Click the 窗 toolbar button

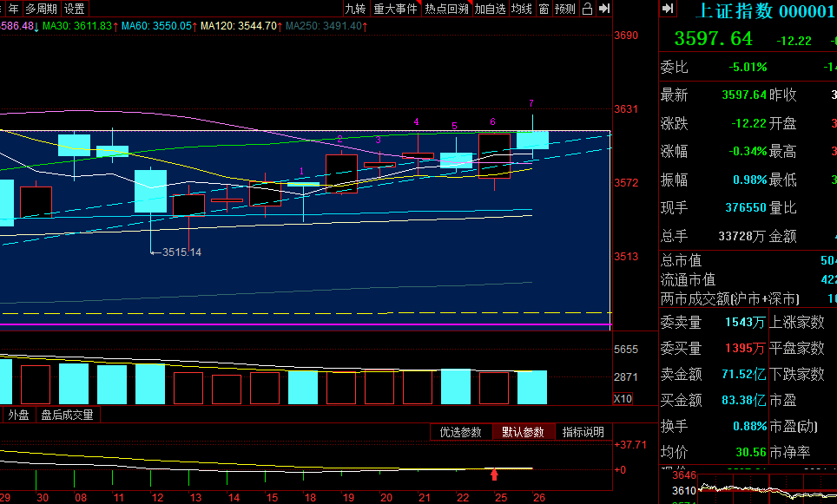pos(544,9)
